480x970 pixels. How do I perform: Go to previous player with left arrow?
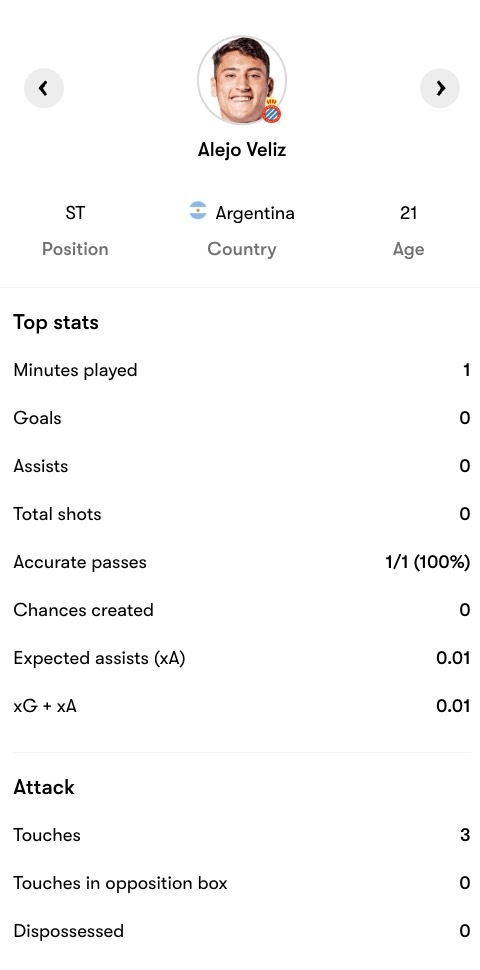[44, 88]
